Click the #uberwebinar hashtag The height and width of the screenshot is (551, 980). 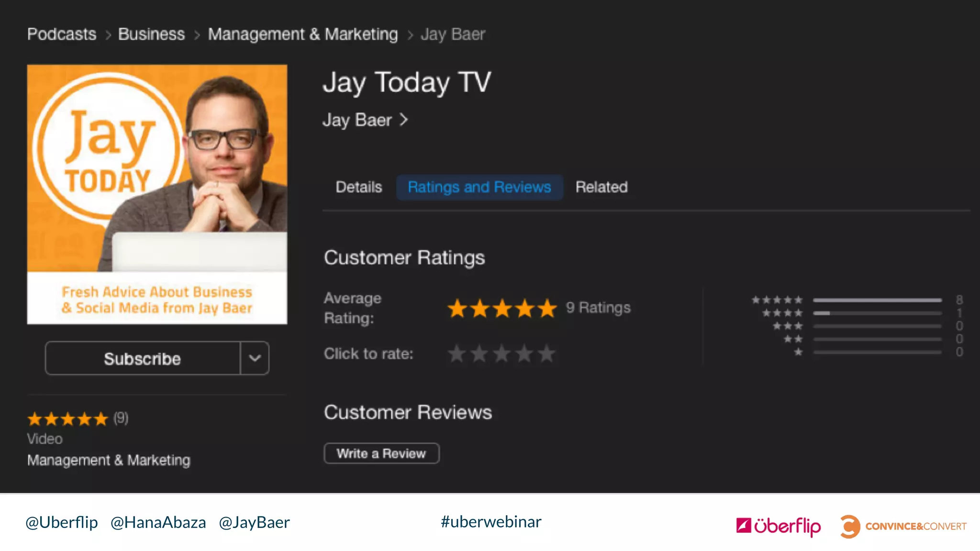pyautogui.click(x=491, y=522)
